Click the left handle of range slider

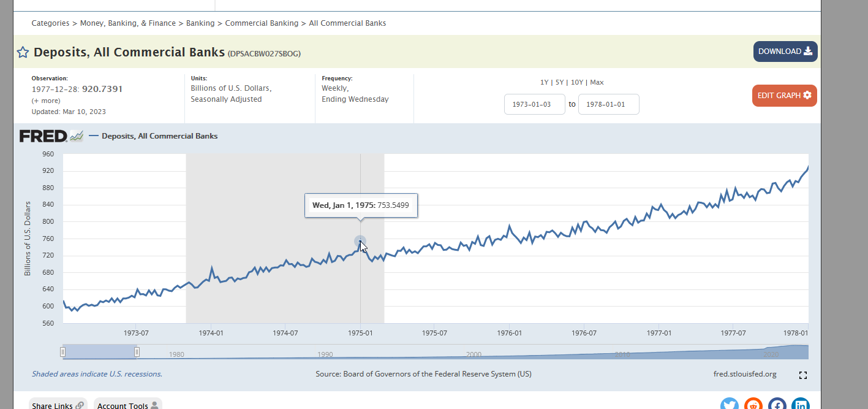click(62, 352)
